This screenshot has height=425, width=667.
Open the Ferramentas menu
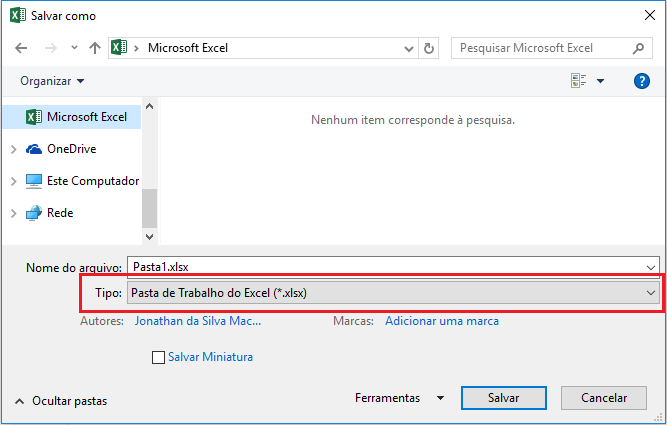tap(399, 398)
